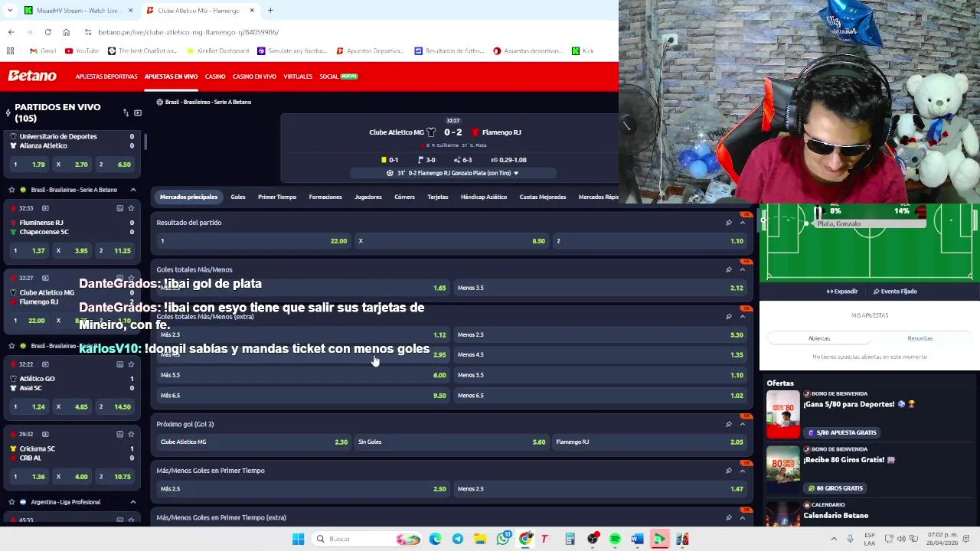This screenshot has width=980, height=551.
Task: Open Windows Start menu
Action: (x=298, y=539)
